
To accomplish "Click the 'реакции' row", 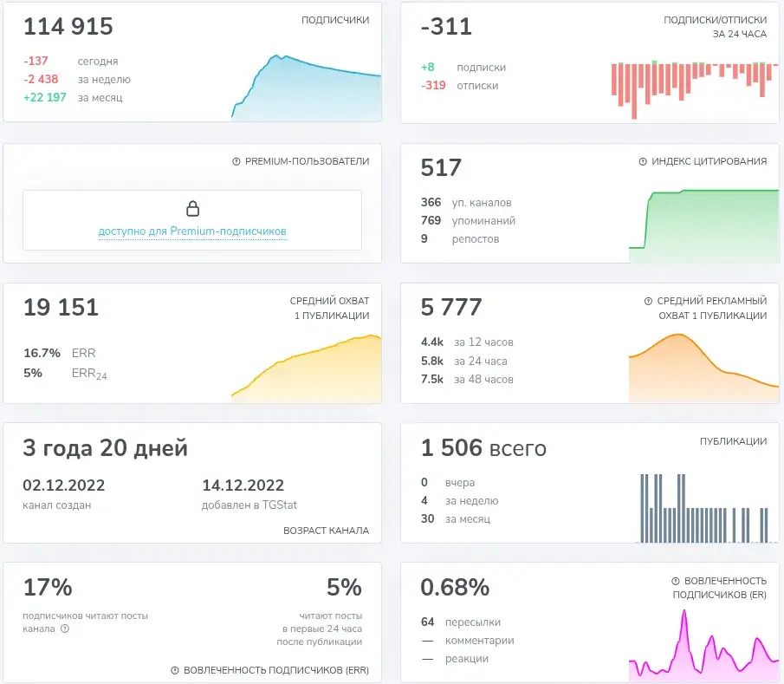I will (x=455, y=659).
